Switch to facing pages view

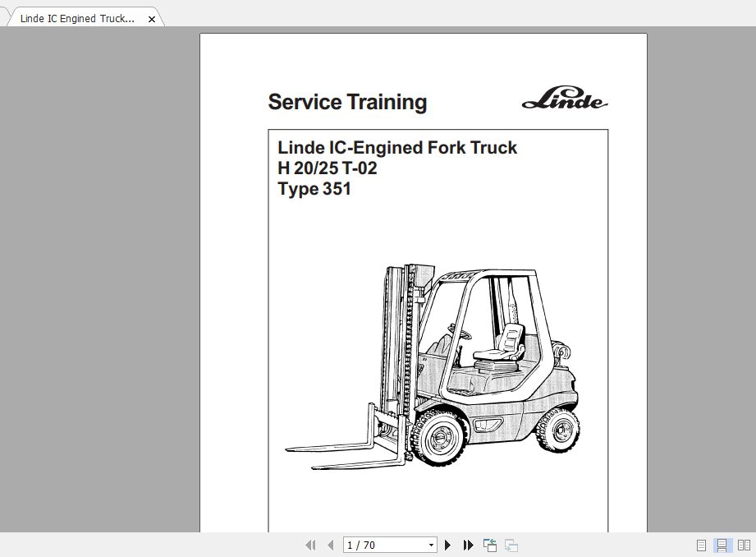[744, 545]
